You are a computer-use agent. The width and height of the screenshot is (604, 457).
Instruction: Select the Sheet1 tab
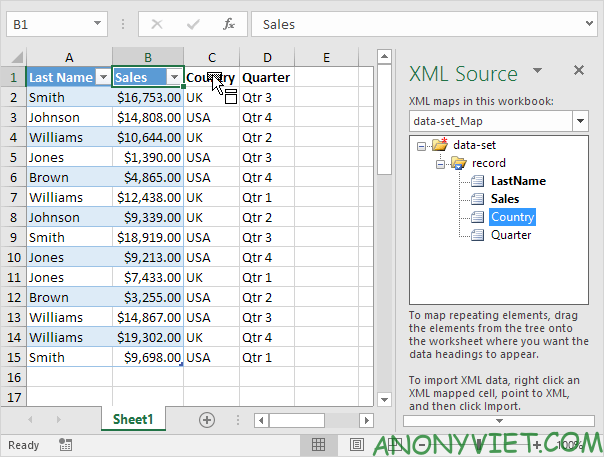point(133,420)
